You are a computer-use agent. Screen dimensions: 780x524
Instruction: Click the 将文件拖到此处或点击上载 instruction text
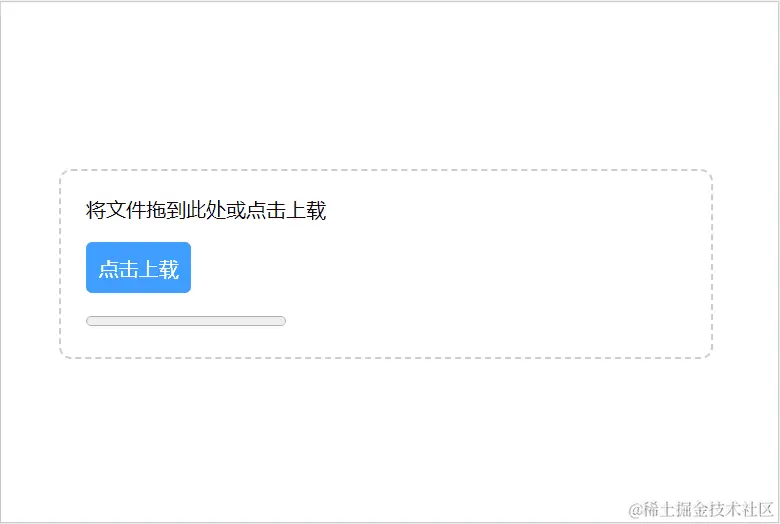pyautogui.click(x=206, y=210)
